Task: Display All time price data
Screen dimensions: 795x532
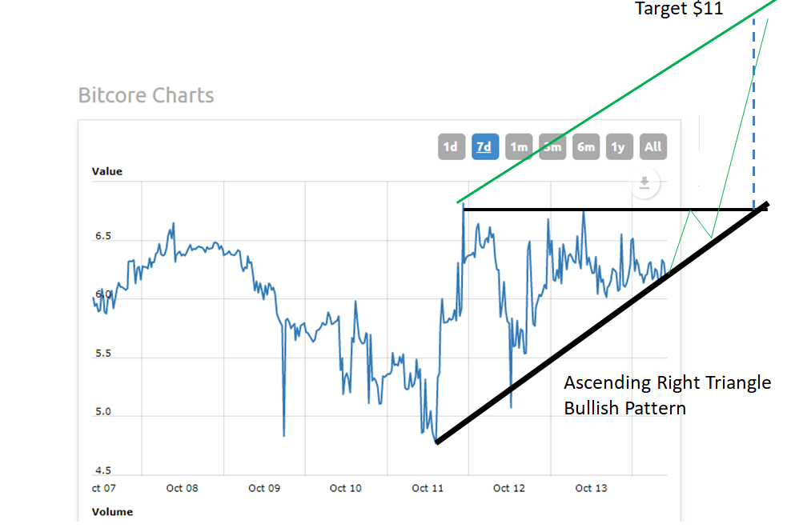Action: pyautogui.click(x=653, y=146)
